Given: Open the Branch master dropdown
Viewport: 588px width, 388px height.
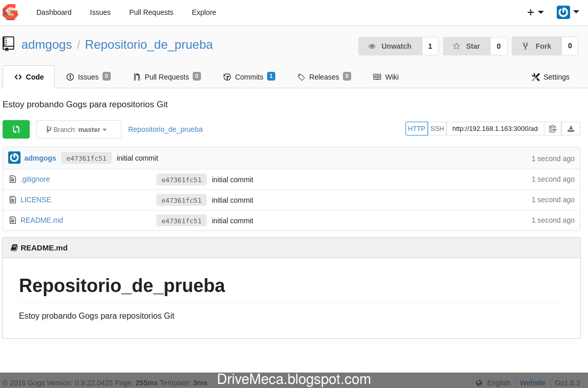Looking at the screenshot, I should pos(78,129).
